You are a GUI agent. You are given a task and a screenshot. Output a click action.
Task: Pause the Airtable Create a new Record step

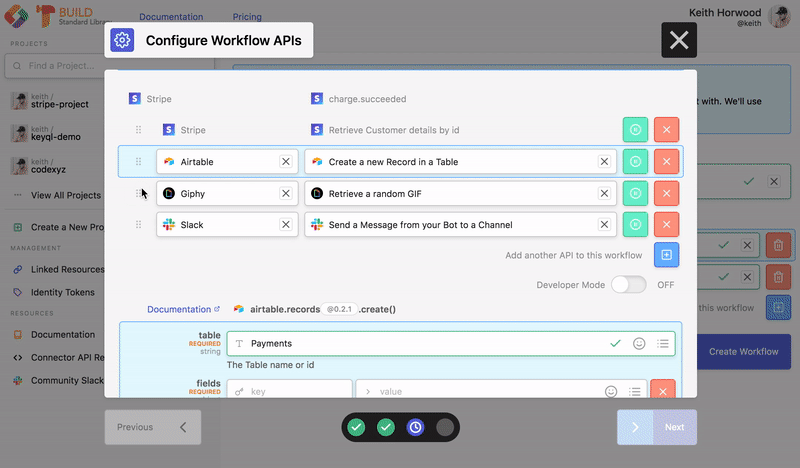[x=635, y=162]
